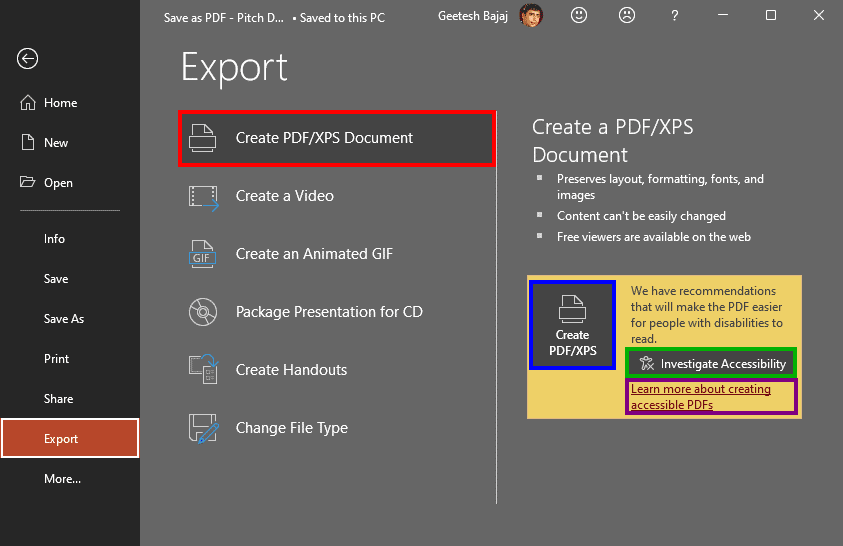Click the New label in sidebar
843x546 pixels.
pyautogui.click(x=56, y=143)
